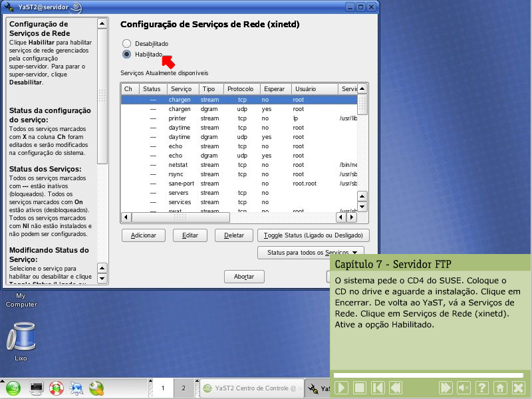This screenshot has width=532, height=399.
Task: Go to tutorial home icon
Action: click(500, 388)
